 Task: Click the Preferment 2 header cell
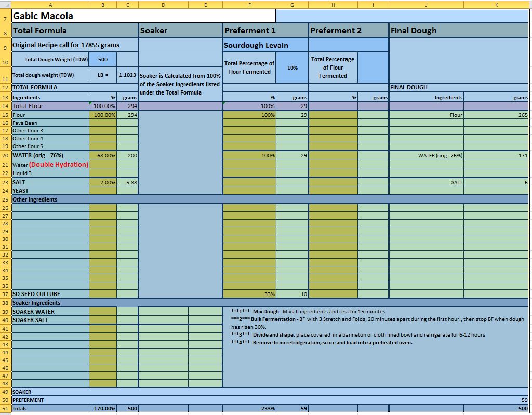click(348, 30)
